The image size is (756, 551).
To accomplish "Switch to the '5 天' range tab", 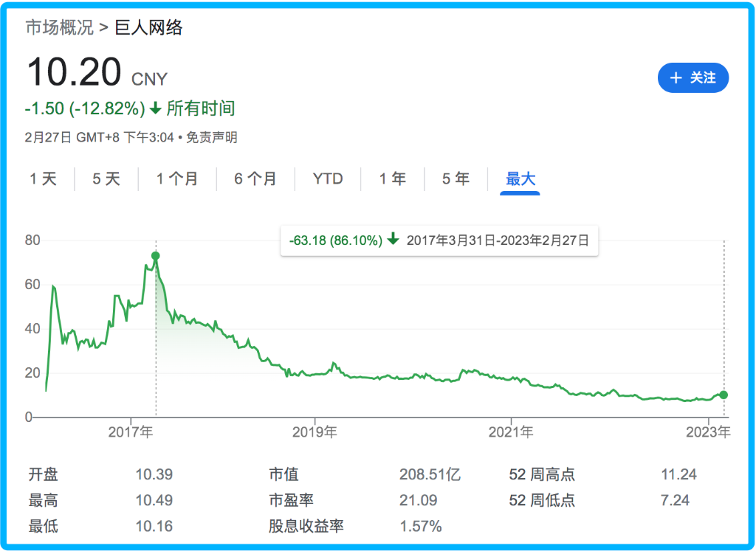I will click(x=106, y=179).
